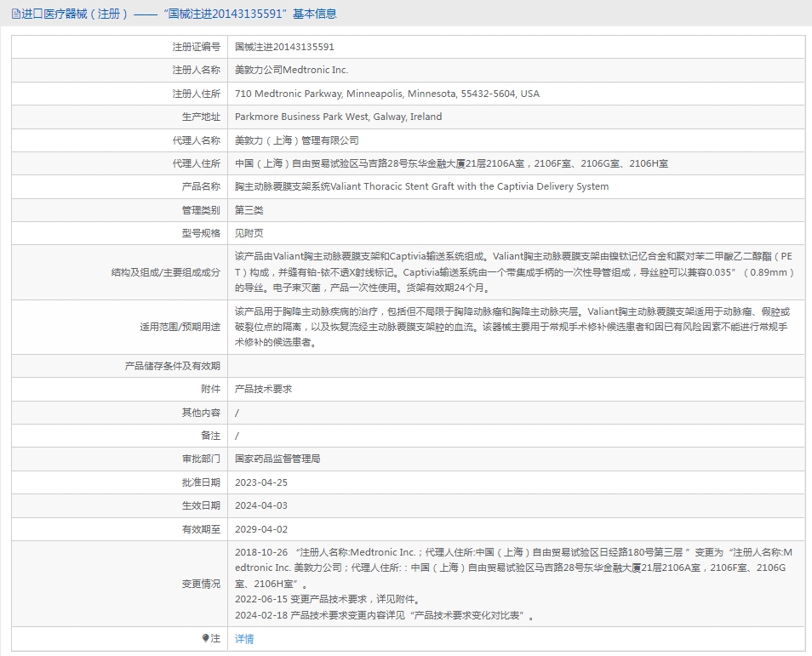Select 产品技术要求 in the 附件 row
This screenshot has width=812, height=656.
pos(264,390)
